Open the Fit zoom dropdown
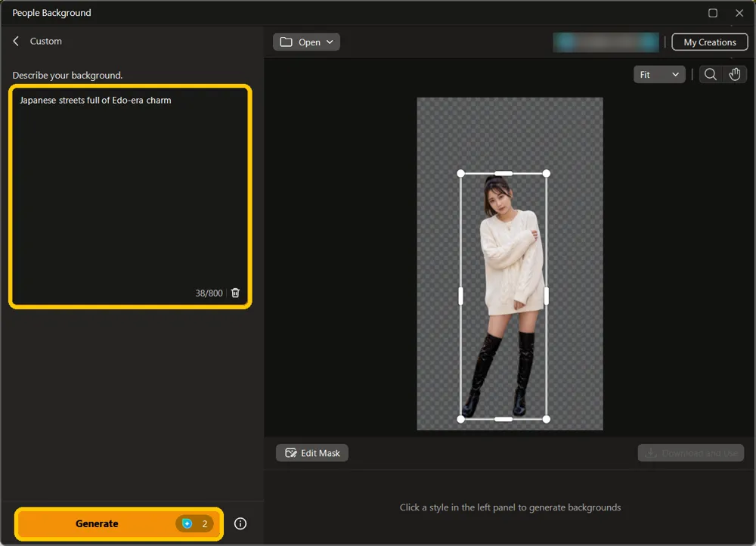This screenshot has width=756, height=546. click(x=659, y=74)
